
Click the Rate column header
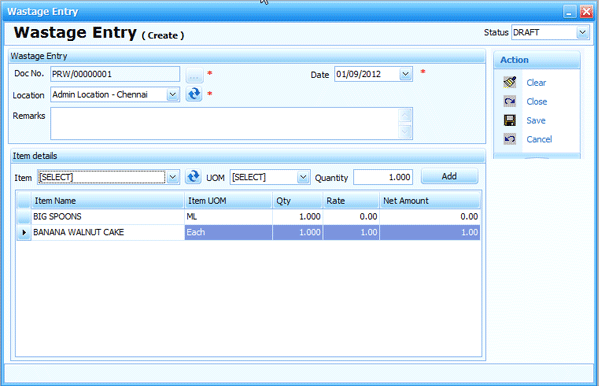351,201
